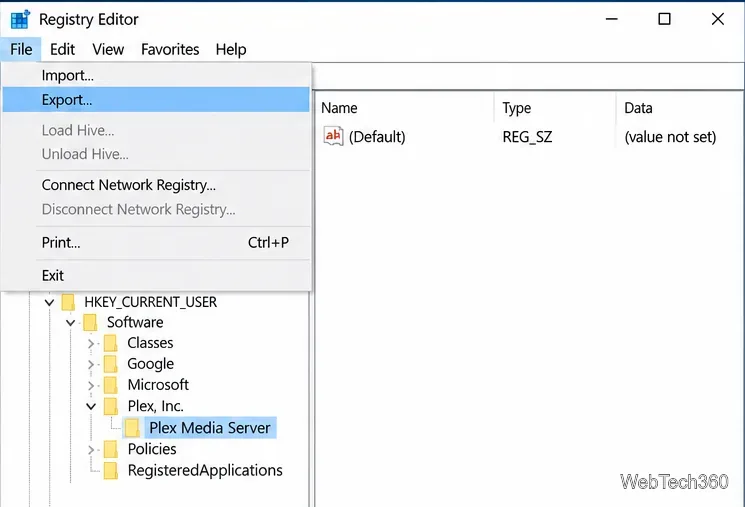Maximize the Registry Editor window
Viewport: 745px width, 507px height.
click(x=664, y=19)
